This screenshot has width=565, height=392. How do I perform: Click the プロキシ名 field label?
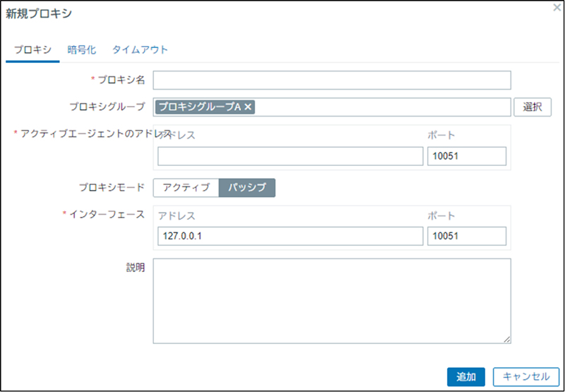(121, 81)
